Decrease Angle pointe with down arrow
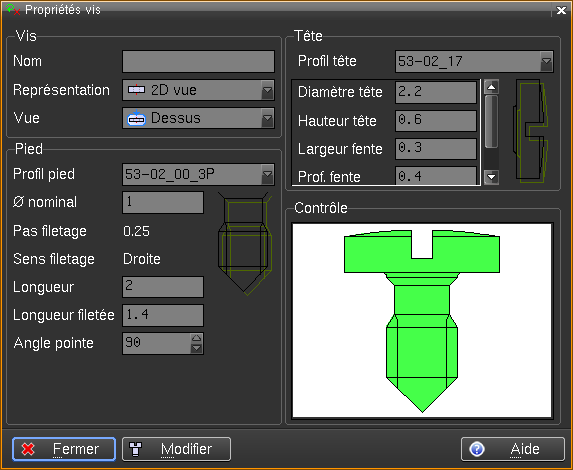Viewport: 573px width, 470px height. click(197, 348)
